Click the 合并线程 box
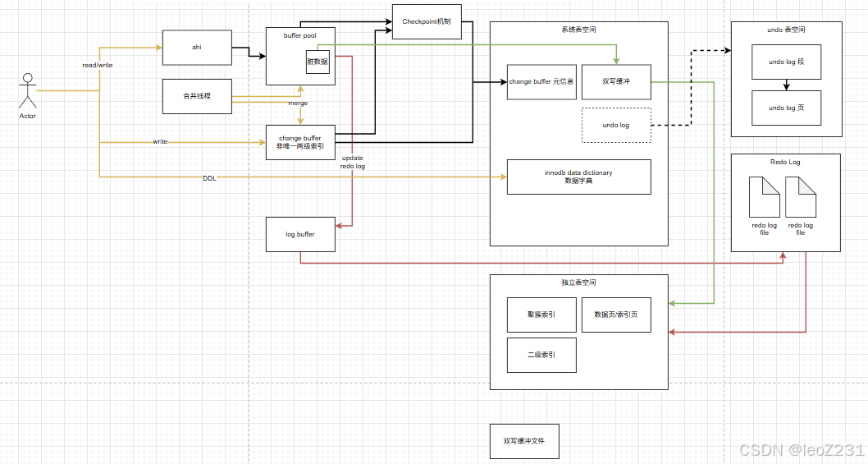 197,96
